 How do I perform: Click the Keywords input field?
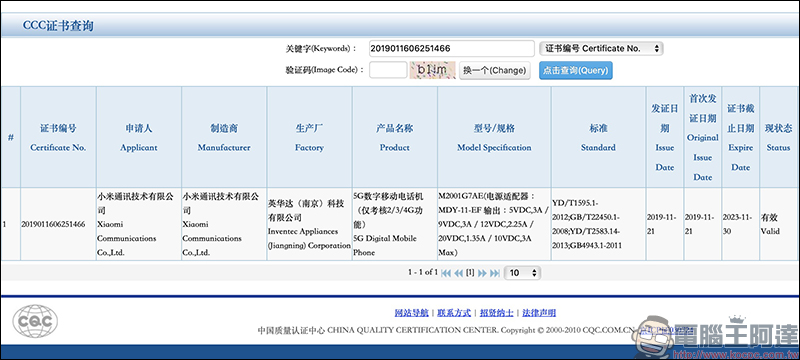pyautogui.click(x=452, y=48)
